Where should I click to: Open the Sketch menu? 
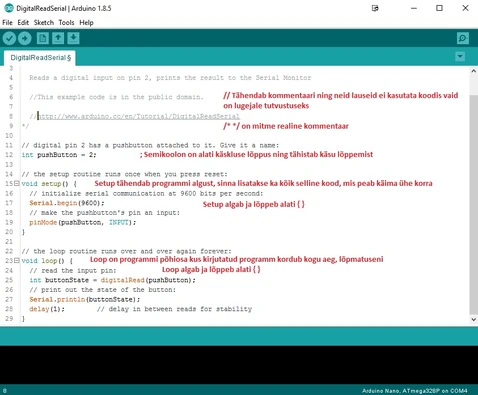pyautogui.click(x=44, y=23)
